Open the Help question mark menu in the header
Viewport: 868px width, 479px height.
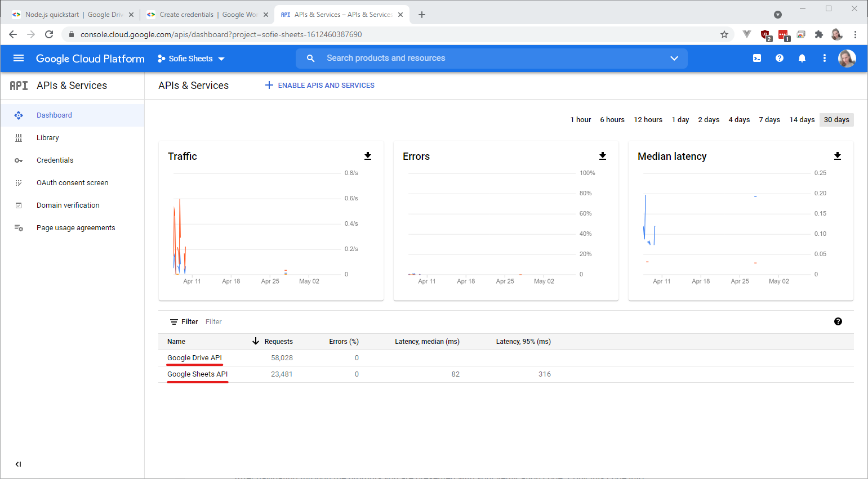coord(780,58)
